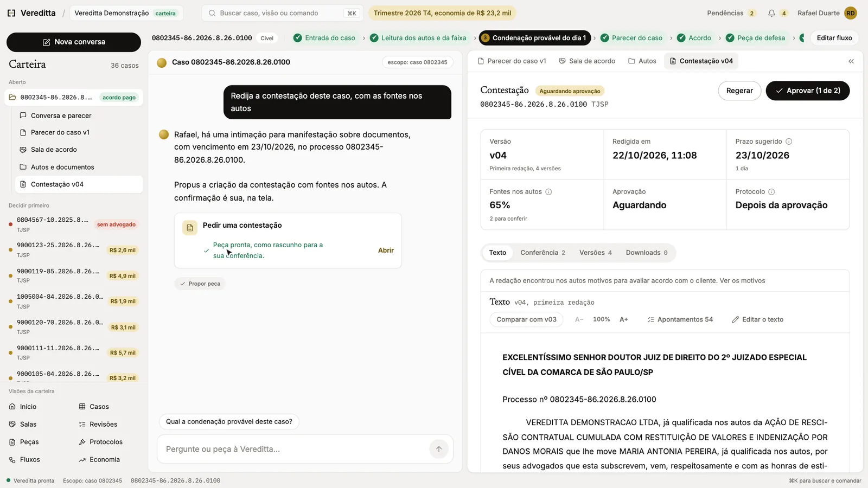This screenshot has width=868, height=488.
Task: Open Protocolos view in the sidebar
Action: (x=101, y=442)
